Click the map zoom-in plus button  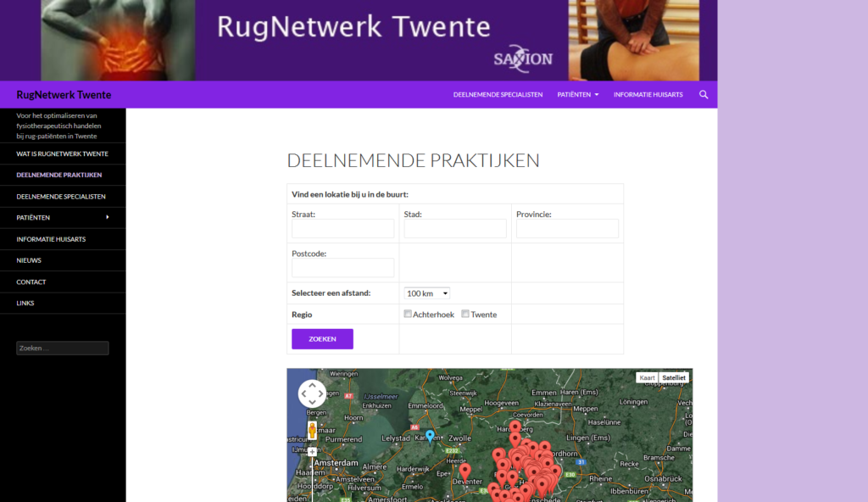312,452
